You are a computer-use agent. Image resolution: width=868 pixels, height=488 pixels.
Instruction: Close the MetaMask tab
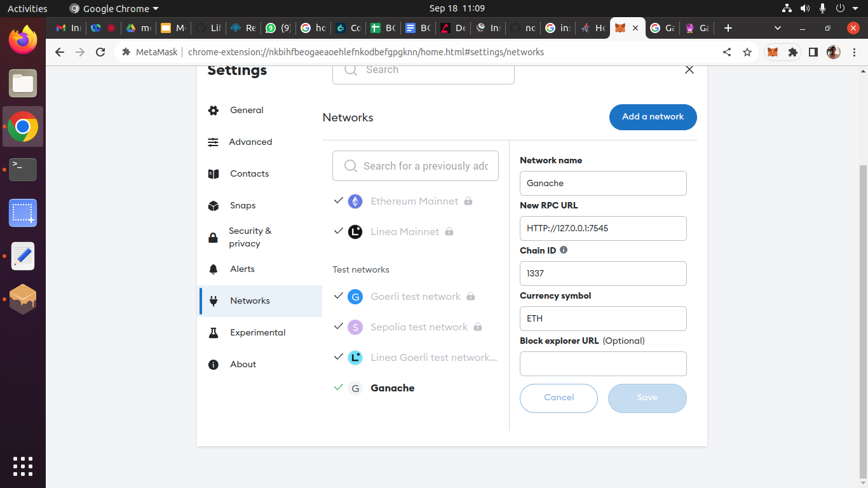[x=635, y=28]
